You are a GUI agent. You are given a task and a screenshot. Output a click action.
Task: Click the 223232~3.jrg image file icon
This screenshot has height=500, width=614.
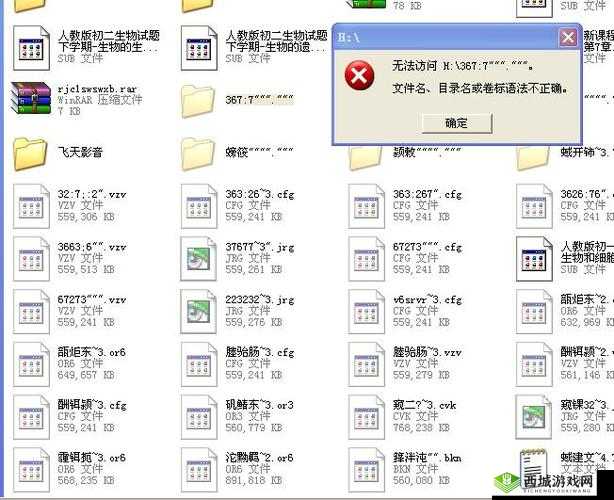[199, 311]
